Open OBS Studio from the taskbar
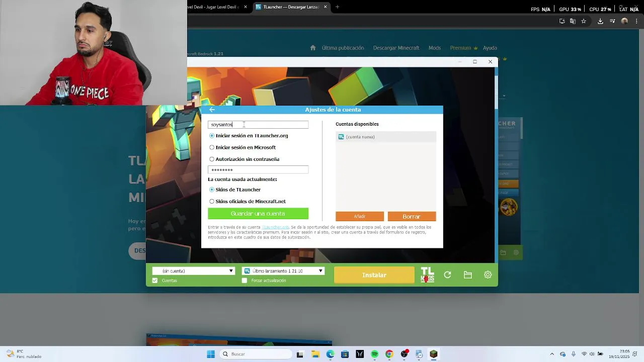This screenshot has height=362, width=644. click(404, 354)
